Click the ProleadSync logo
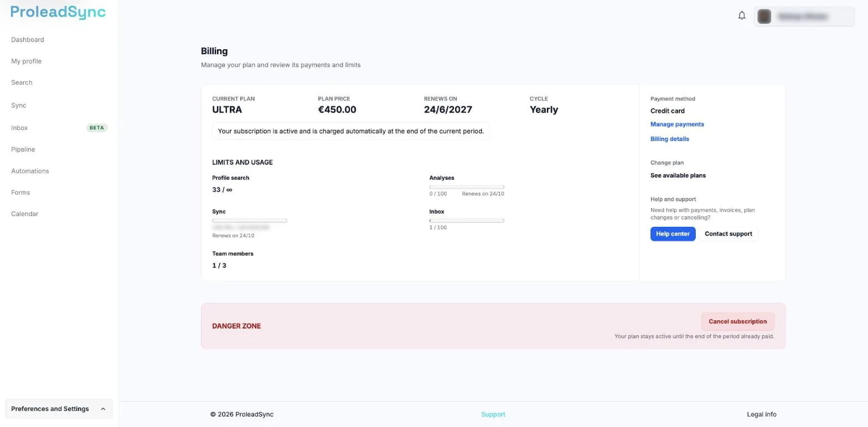The height and width of the screenshot is (427, 868). [58, 12]
